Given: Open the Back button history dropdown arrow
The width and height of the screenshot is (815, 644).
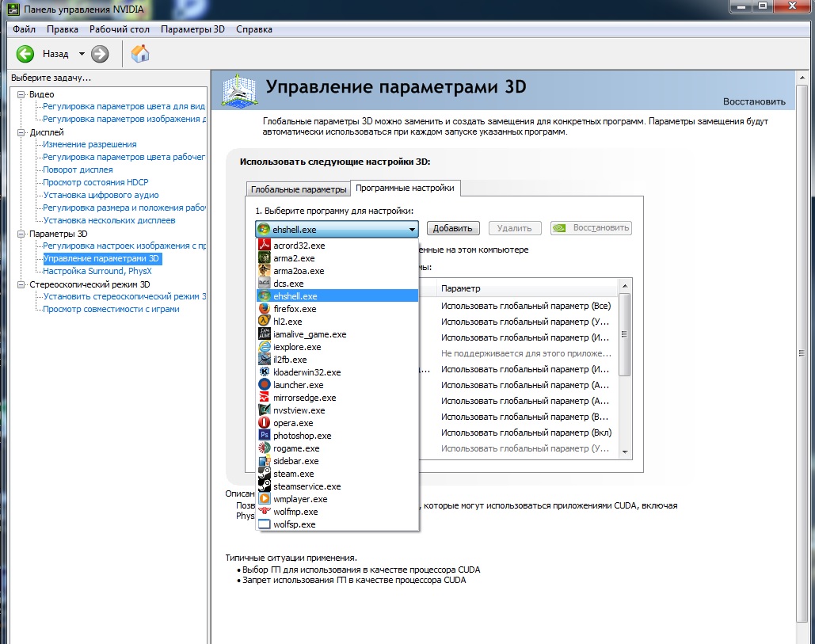Looking at the screenshot, I should coord(82,54).
